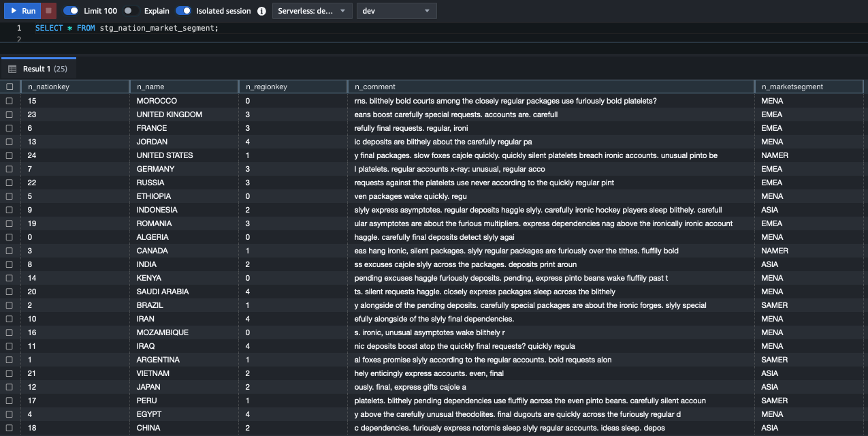Mark the IRAN row checkbox

(x=10, y=319)
